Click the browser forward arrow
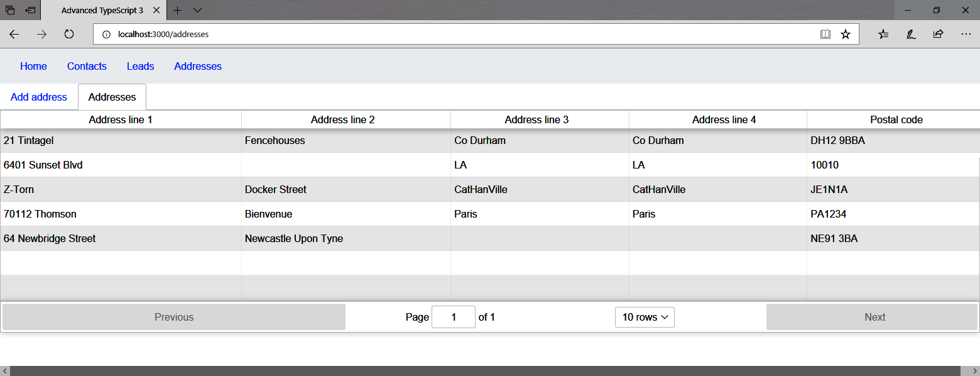 coord(41,35)
